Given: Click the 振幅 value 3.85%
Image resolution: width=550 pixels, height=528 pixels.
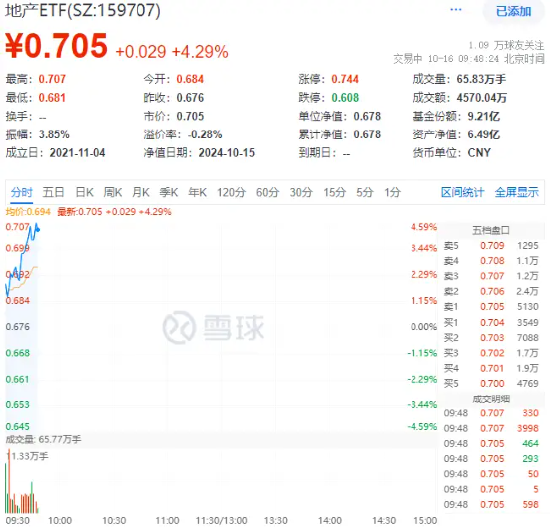Looking at the screenshot, I should [x=54, y=134].
